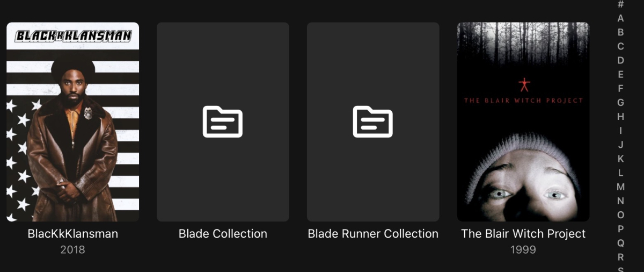Viewport: 644px width, 272px height.
Task: Jump to letter F in index
Action: coord(621,88)
